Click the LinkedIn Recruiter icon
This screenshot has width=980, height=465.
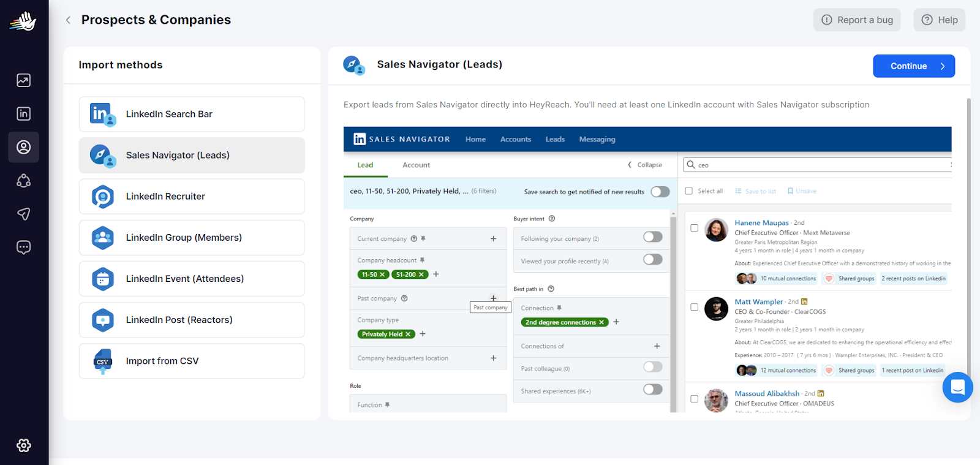[x=102, y=197]
